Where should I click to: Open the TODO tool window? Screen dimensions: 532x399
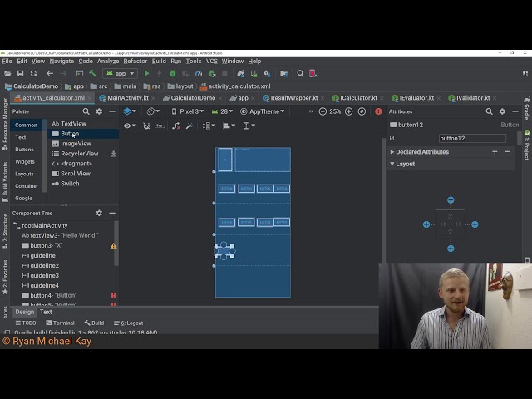(26, 323)
